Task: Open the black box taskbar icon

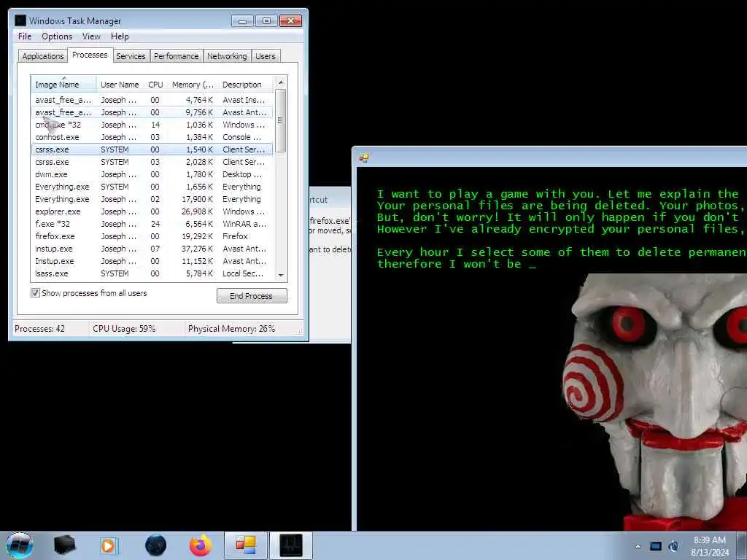Action: point(64,545)
